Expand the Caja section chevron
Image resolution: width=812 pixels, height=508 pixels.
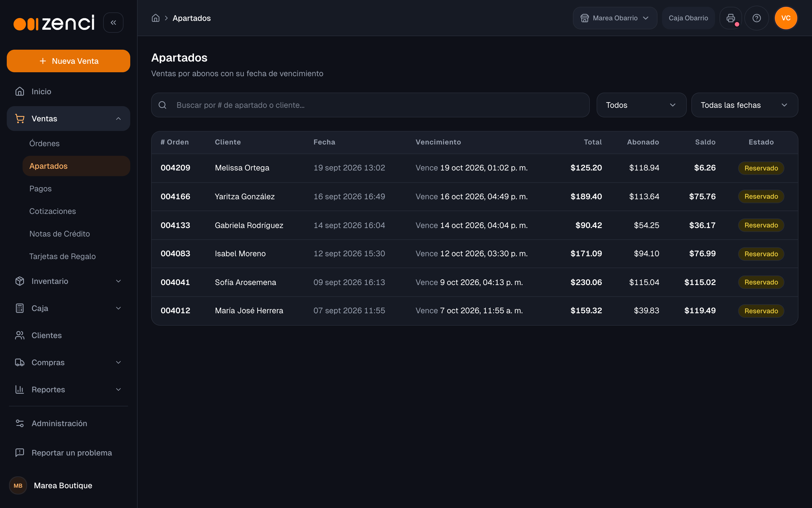[x=118, y=308]
